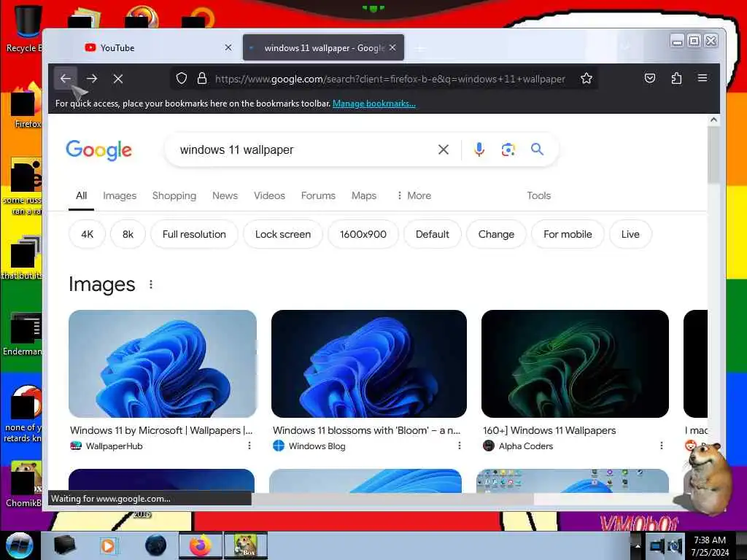The height and width of the screenshot is (560, 747).
Task: Bookmark this page with the star icon
Action: coord(587,78)
